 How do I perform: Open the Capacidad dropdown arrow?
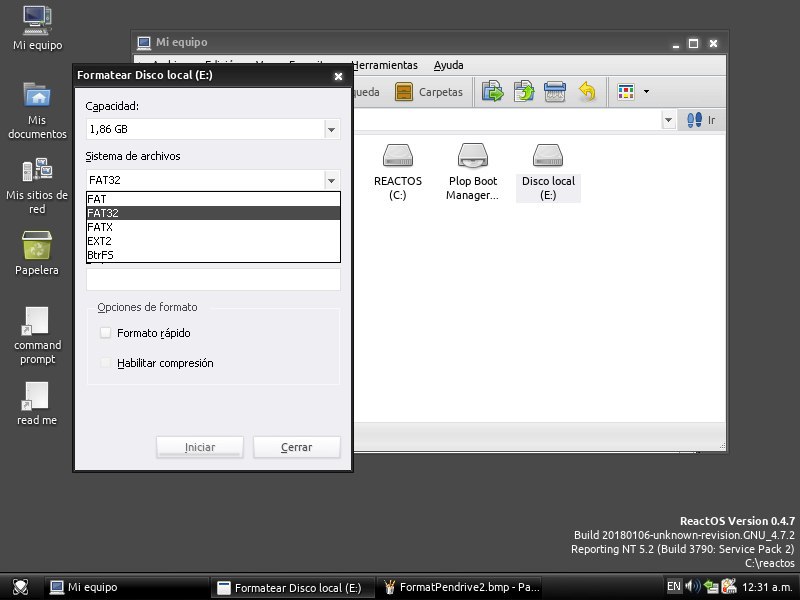coord(332,130)
